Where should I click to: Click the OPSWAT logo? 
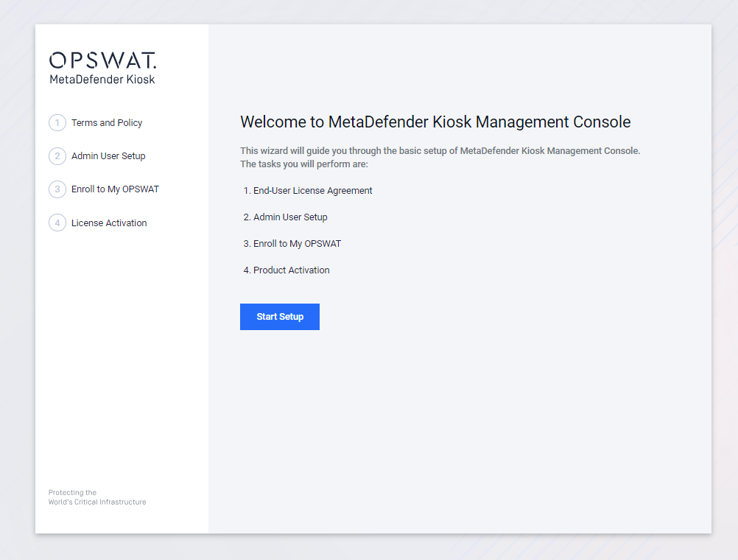click(x=102, y=60)
